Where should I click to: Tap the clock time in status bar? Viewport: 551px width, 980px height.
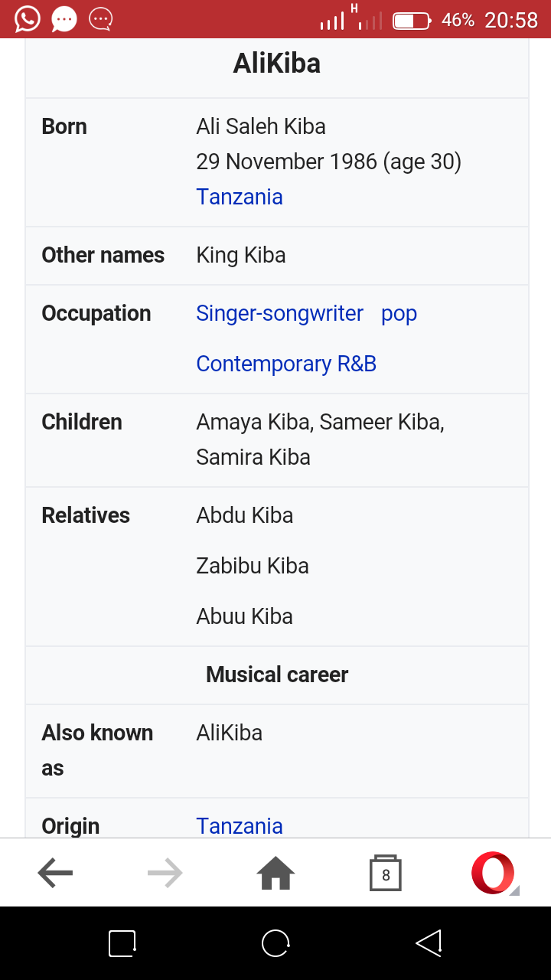click(511, 20)
